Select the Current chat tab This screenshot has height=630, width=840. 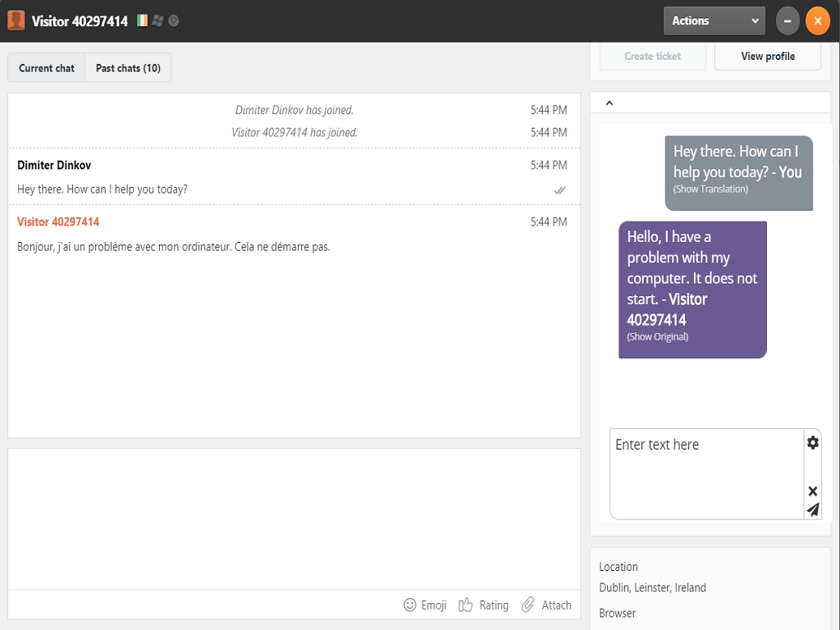pyautogui.click(x=47, y=68)
